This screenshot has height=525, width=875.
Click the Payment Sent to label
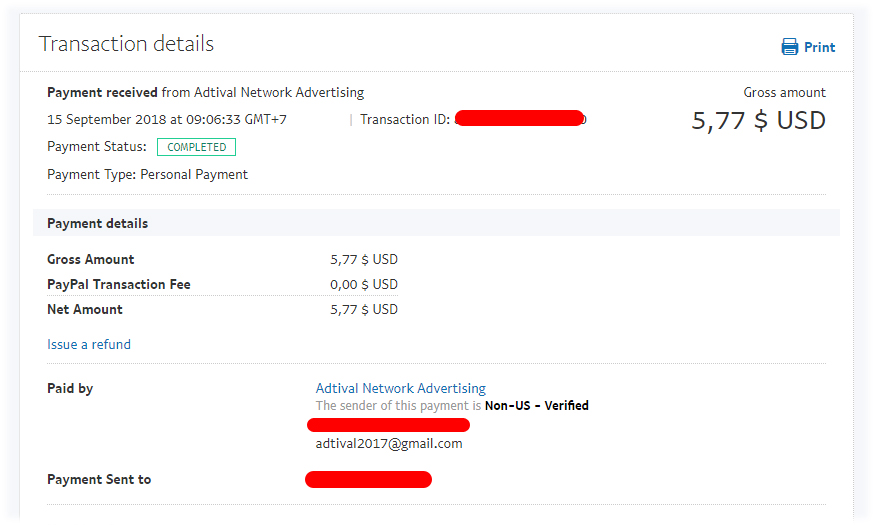tap(99, 479)
